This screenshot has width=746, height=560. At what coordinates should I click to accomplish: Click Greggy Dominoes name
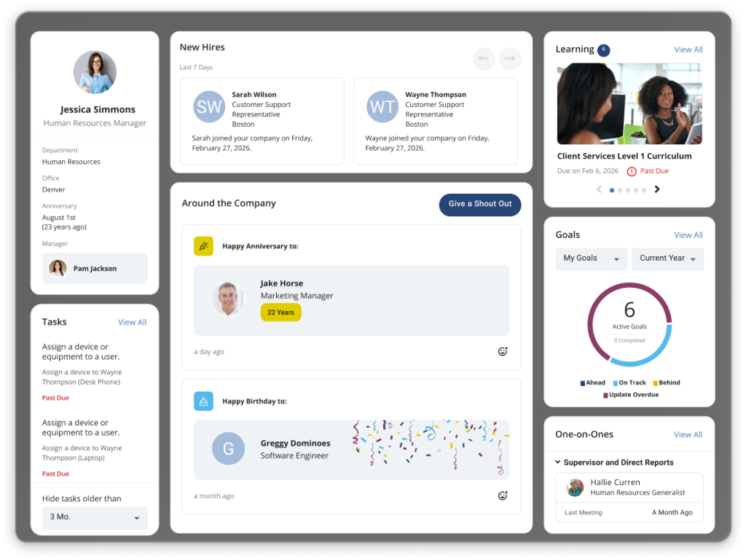296,443
